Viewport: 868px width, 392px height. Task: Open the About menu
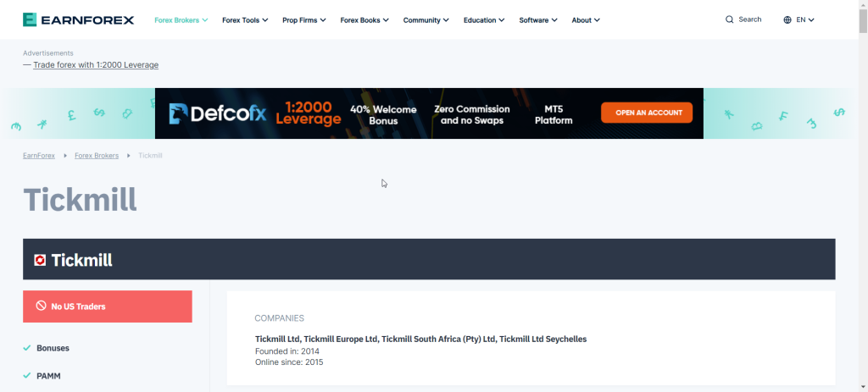[586, 20]
